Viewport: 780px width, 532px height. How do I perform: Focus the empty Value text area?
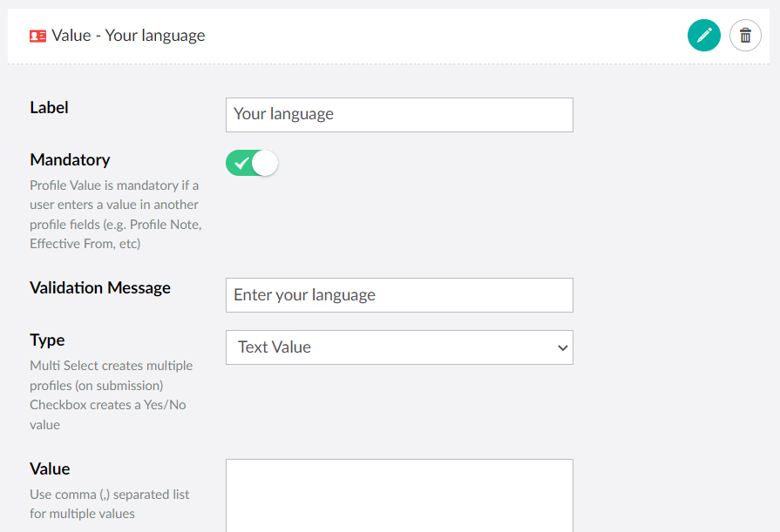pos(399,496)
